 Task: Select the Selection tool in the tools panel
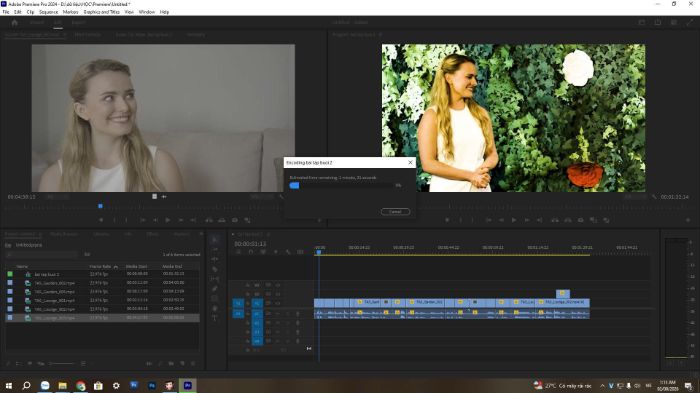click(x=215, y=240)
